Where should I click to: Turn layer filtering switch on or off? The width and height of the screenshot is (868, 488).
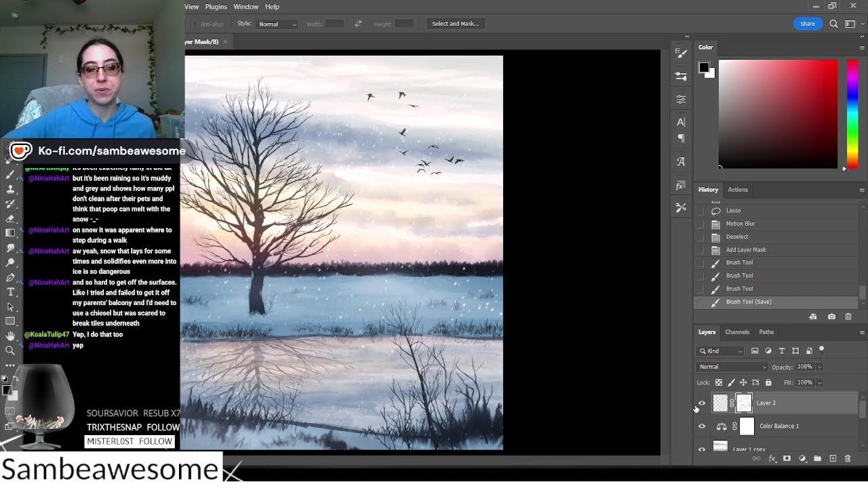(821, 350)
